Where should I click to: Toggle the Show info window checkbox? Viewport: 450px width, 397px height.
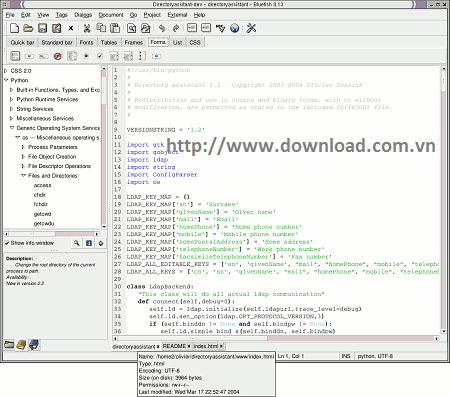click(7, 243)
